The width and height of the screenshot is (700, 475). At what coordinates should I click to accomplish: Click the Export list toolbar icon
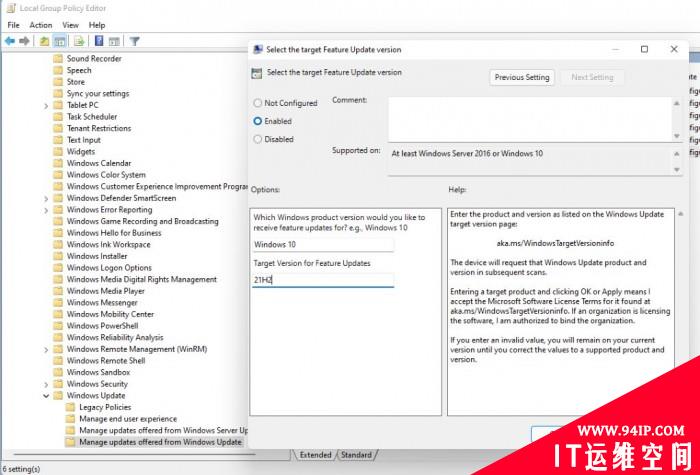(79, 42)
